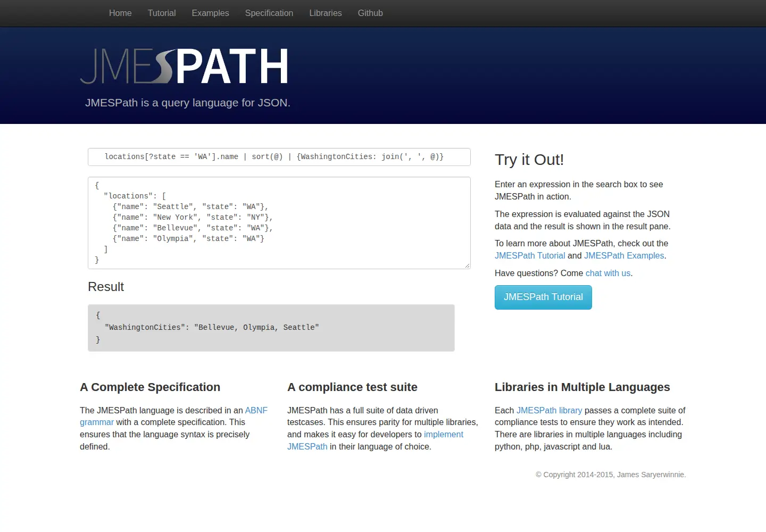
Task: Click inside the JSON data textarea
Action: (x=279, y=223)
